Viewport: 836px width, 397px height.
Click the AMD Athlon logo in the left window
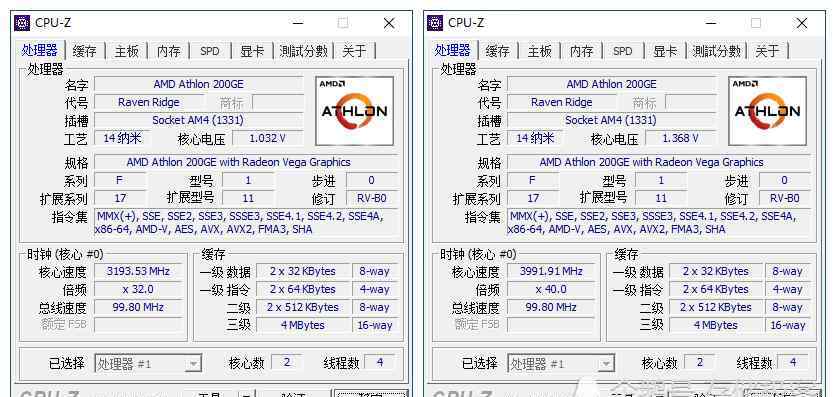[355, 111]
